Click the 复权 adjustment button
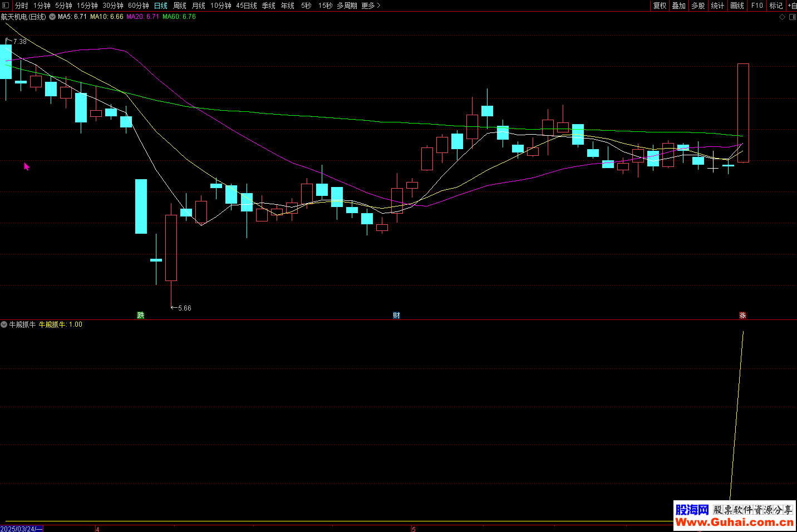 click(x=660, y=6)
